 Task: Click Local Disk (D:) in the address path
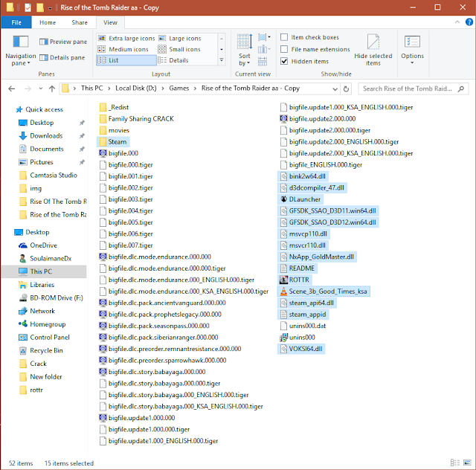[135, 88]
